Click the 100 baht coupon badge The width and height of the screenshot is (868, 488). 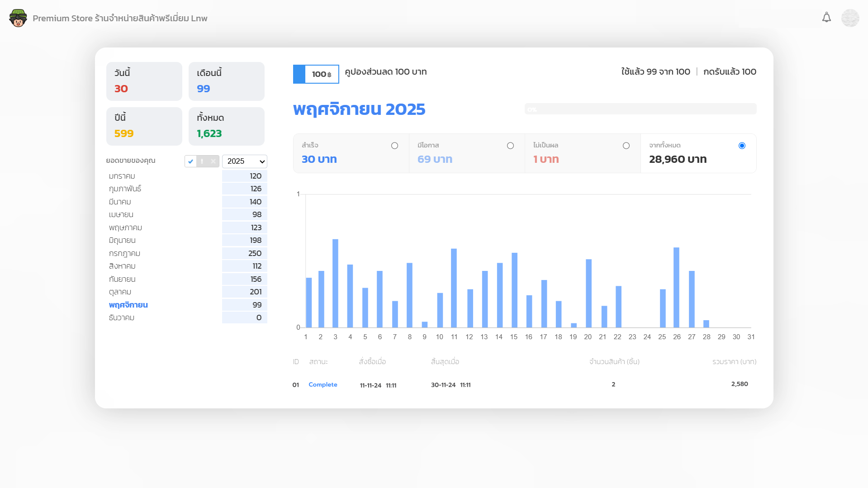click(x=316, y=74)
